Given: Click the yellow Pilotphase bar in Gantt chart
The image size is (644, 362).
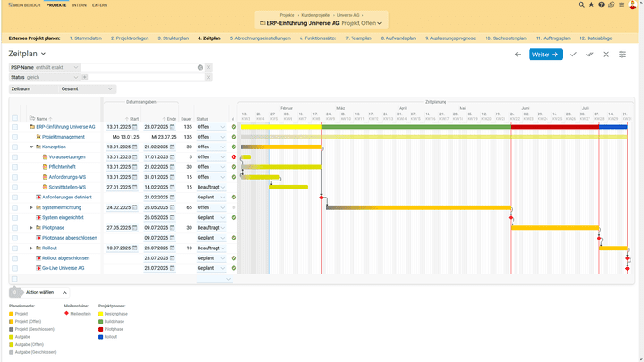Looking at the screenshot, I should point(555,228).
